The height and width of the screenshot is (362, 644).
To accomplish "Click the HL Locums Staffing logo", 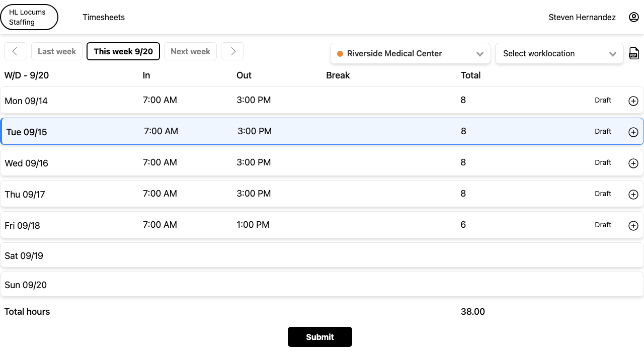I will pyautogui.click(x=29, y=17).
